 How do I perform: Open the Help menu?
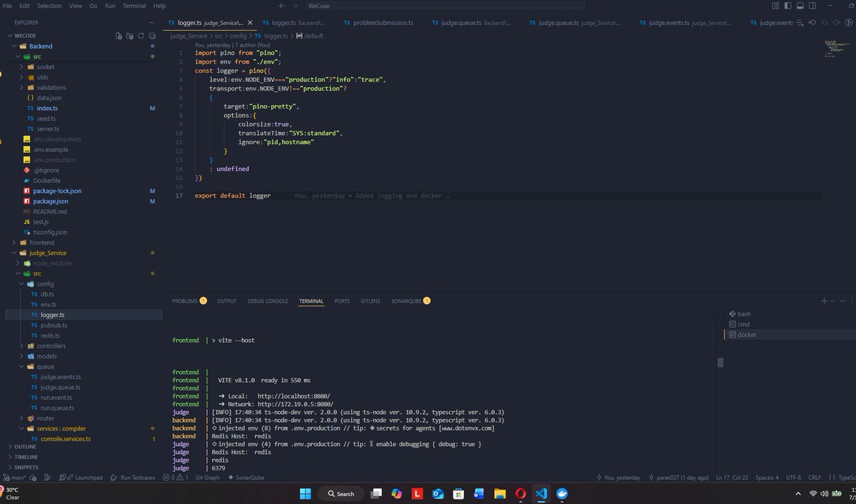point(159,6)
